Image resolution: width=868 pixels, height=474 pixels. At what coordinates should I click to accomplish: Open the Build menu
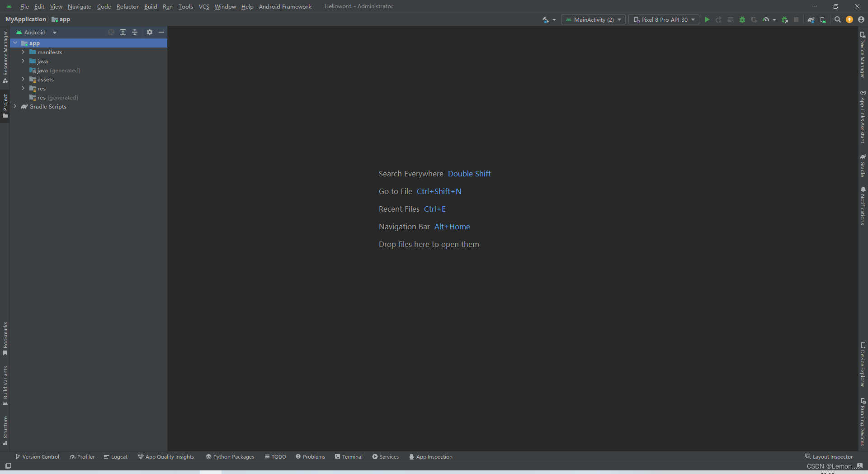tap(151, 6)
